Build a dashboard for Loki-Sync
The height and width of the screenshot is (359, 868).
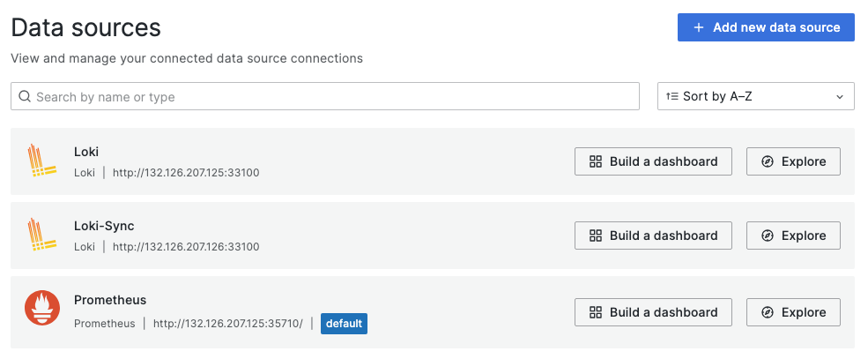click(653, 236)
